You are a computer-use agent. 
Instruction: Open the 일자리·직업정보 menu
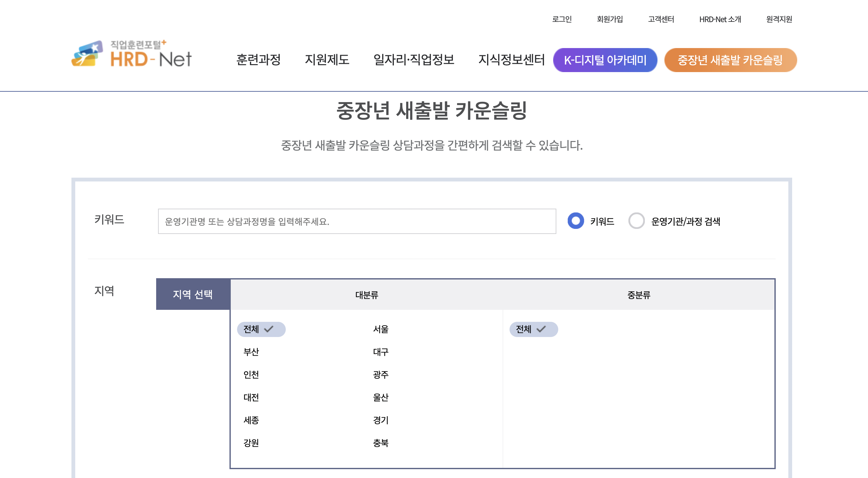pos(413,60)
